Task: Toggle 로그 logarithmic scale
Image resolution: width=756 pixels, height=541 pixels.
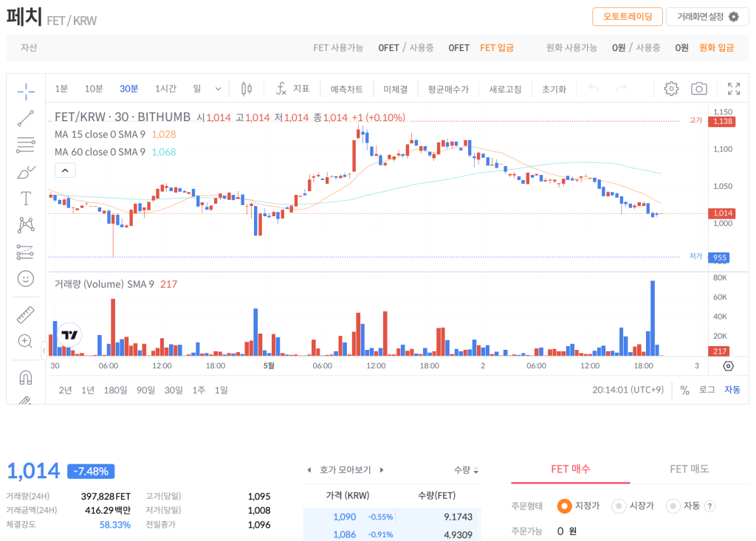Action: tap(707, 390)
